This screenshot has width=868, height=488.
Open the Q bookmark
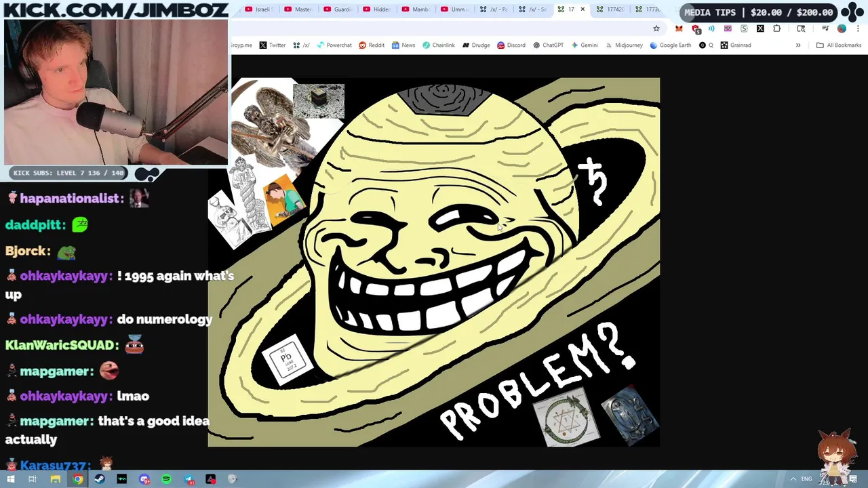707,45
